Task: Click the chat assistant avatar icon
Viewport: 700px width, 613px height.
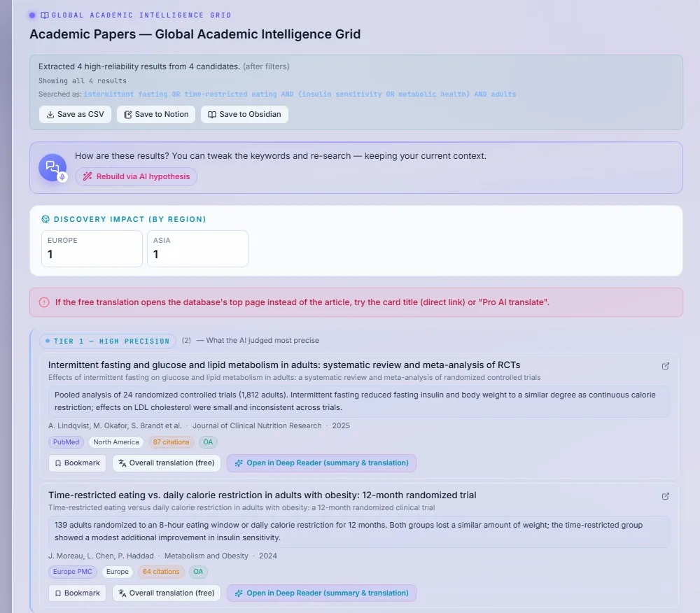Action: coord(52,168)
